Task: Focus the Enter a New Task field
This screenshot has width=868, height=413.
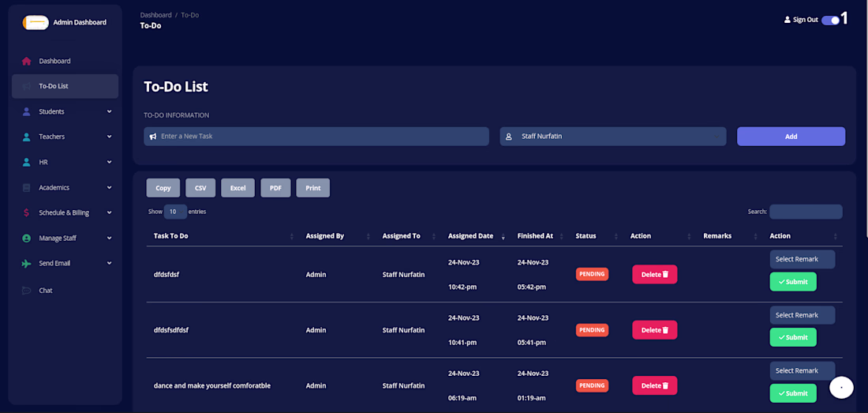Action: tap(316, 136)
